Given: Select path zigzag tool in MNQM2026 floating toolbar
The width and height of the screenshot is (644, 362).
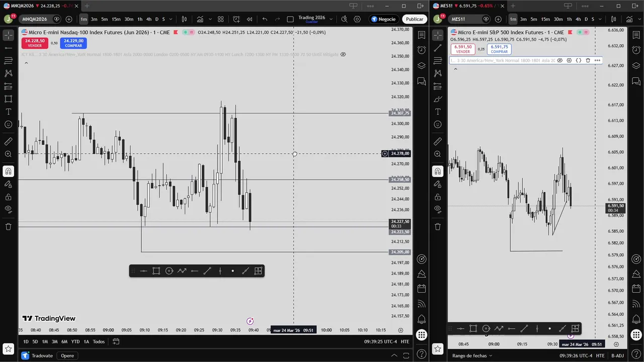Looking at the screenshot, I should (x=182, y=271).
